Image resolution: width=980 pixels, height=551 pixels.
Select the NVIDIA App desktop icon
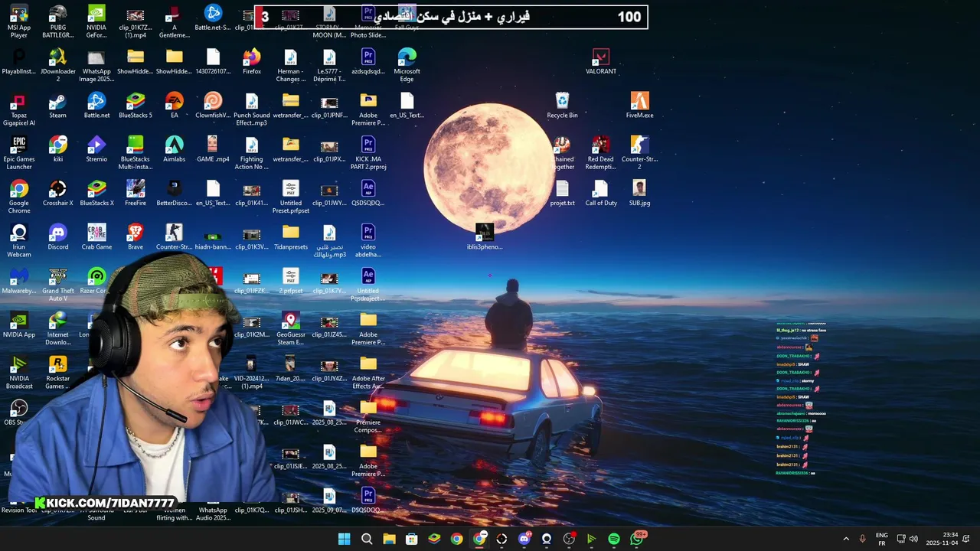click(19, 324)
